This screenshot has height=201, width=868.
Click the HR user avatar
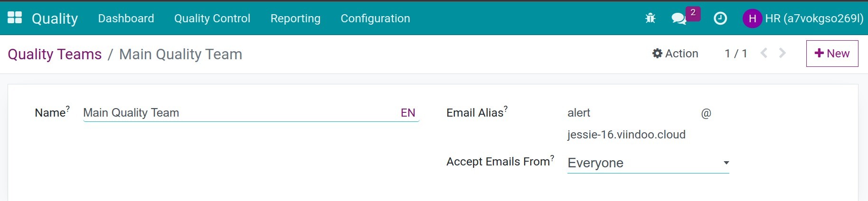click(x=752, y=18)
